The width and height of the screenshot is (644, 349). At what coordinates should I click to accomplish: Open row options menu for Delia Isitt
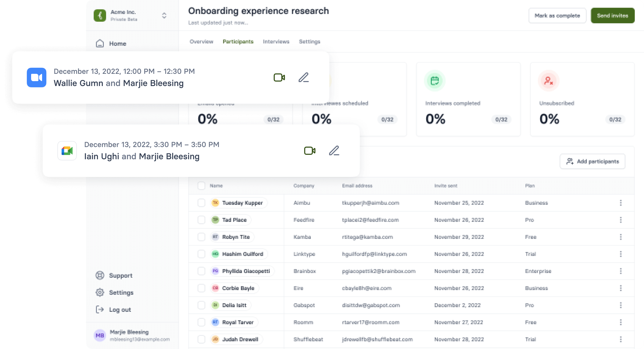(621, 305)
